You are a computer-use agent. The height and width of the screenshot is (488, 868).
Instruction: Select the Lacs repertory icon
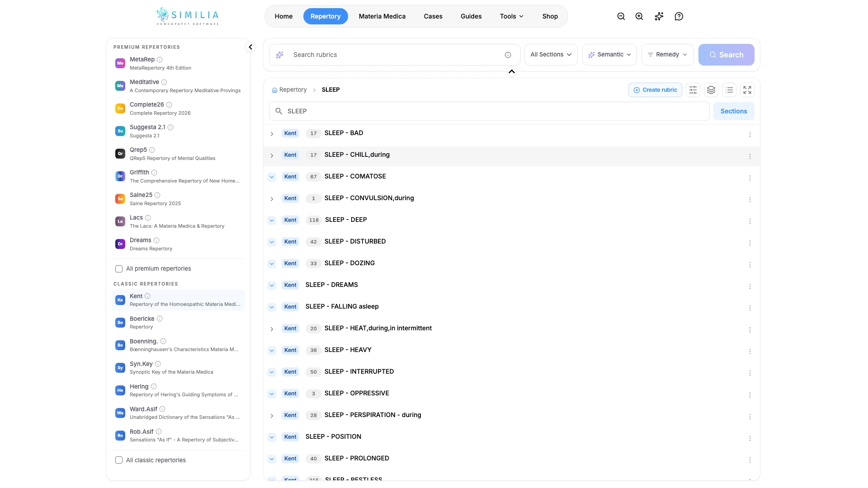pos(120,221)
